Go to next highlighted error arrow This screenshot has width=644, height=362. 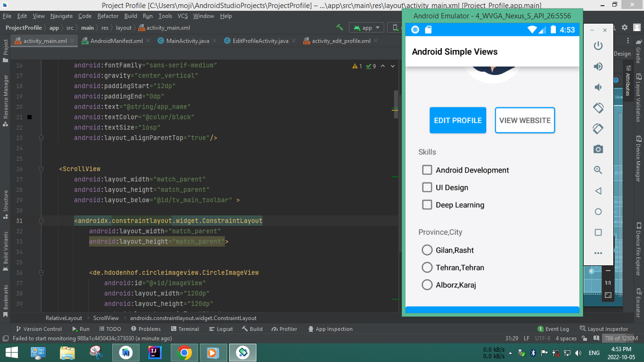click(x=393, y=66)
